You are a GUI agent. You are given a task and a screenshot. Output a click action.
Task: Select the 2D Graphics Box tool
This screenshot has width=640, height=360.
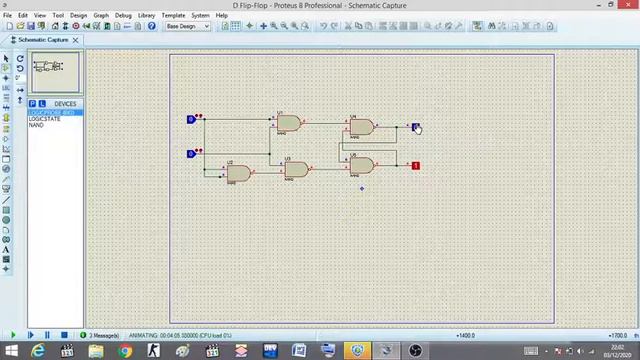point(6,210)
